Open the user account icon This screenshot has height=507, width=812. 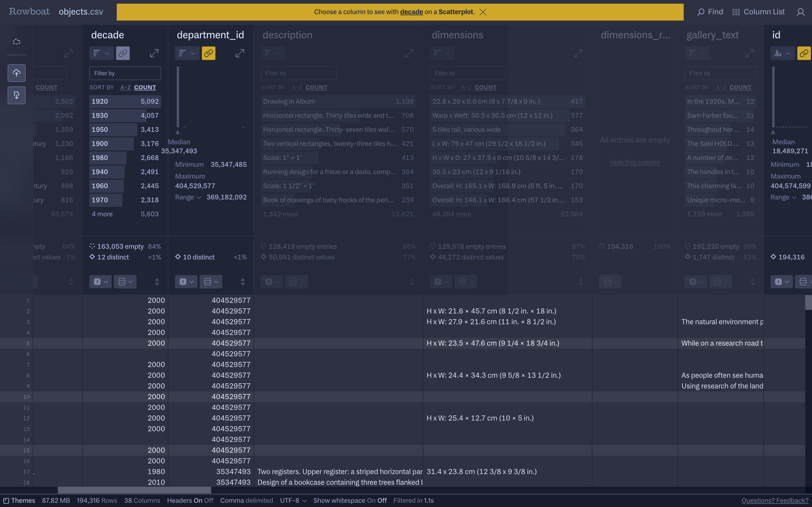[x=801, y=12]
